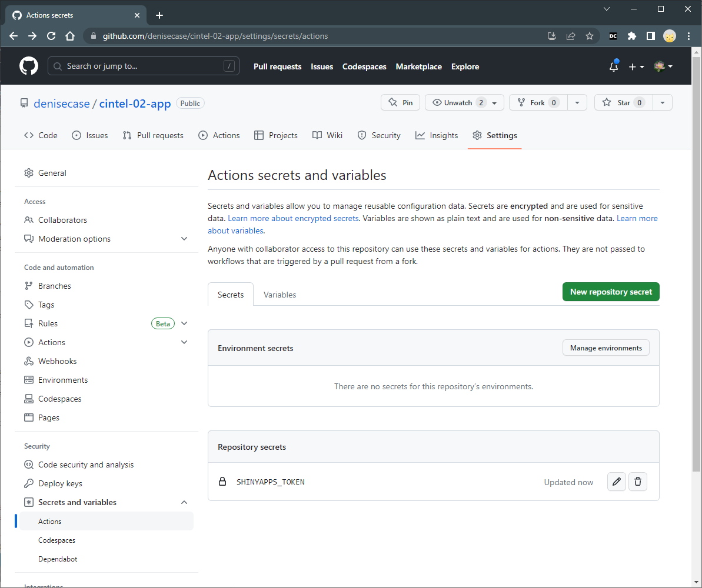The height and width of the screenshot is (588, 702).
Task: Open the GitHub home logo
Action: tap(29, 66)
